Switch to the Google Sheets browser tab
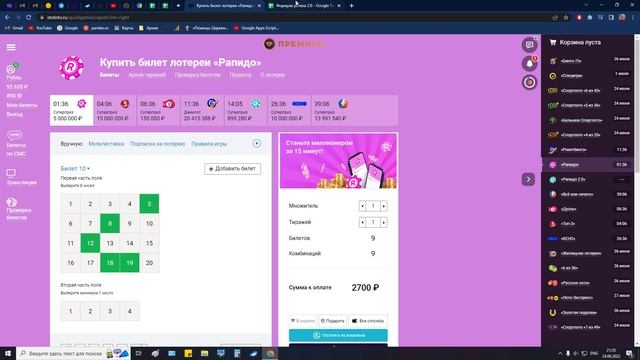The image size is (640, 360). 305,6
